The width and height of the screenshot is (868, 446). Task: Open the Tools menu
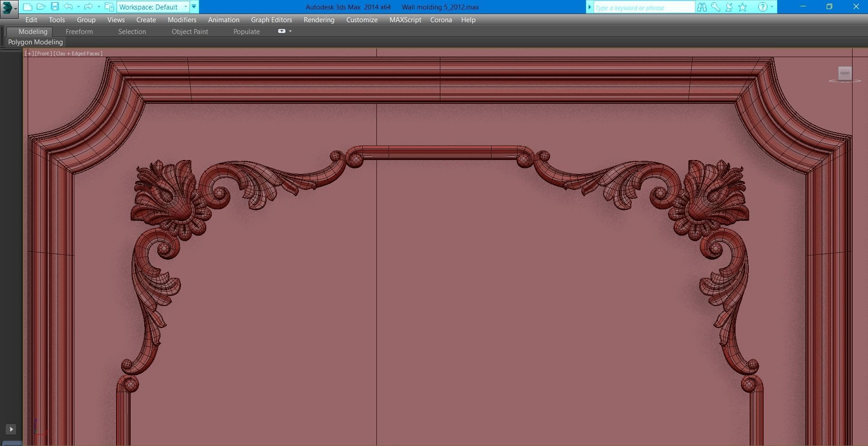57,20
